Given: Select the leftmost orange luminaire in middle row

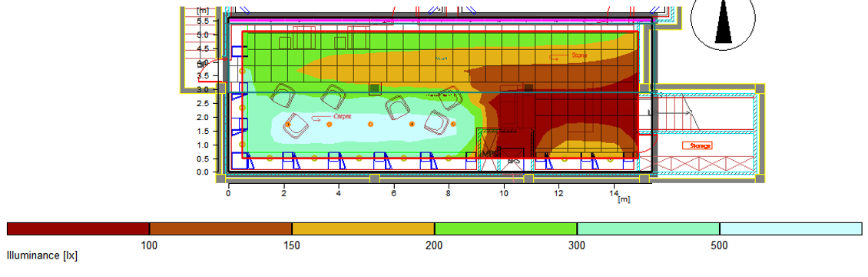Looking at the screenshot, I should 288,125.
